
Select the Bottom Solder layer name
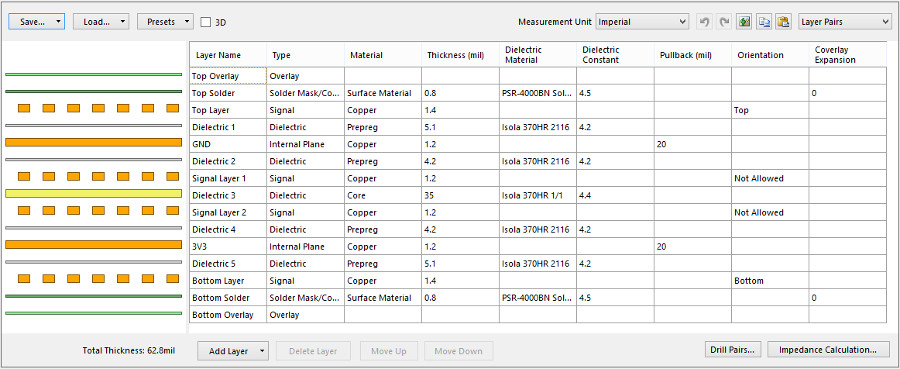[228, 298]
